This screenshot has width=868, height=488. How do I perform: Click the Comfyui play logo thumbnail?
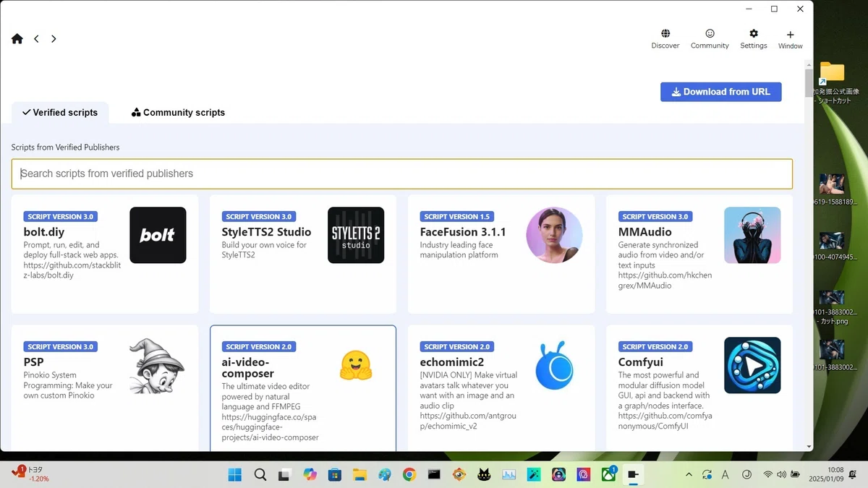coord(752,365)
